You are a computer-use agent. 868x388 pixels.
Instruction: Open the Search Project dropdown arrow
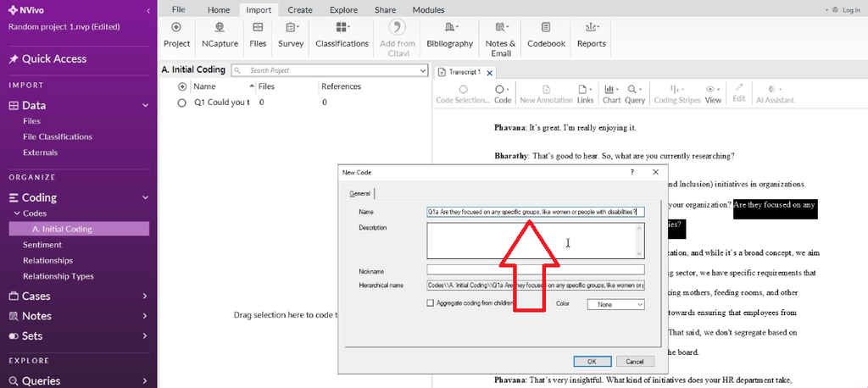(424, 71)
